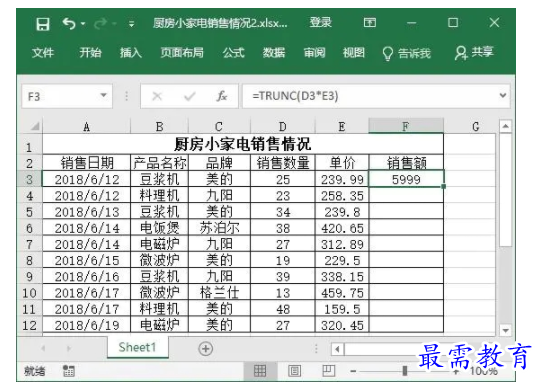Click previous sheet navigation arrow

(x=43, y=348)
